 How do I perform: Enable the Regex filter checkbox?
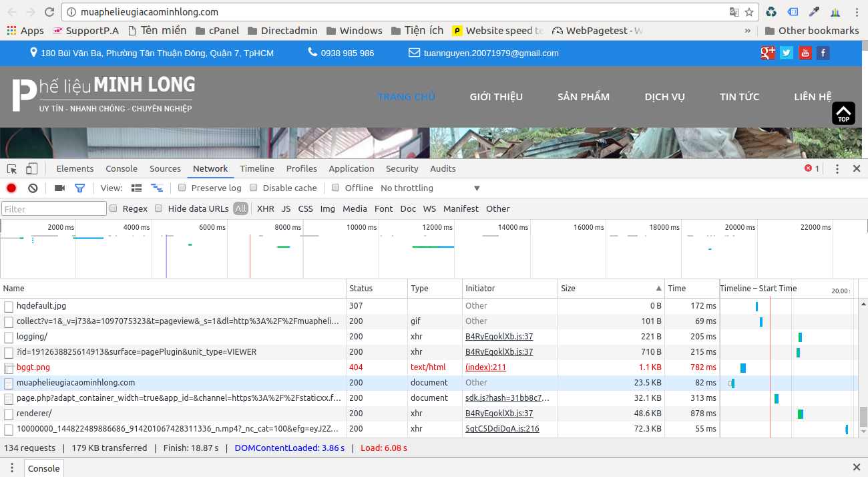pos(114,208)
